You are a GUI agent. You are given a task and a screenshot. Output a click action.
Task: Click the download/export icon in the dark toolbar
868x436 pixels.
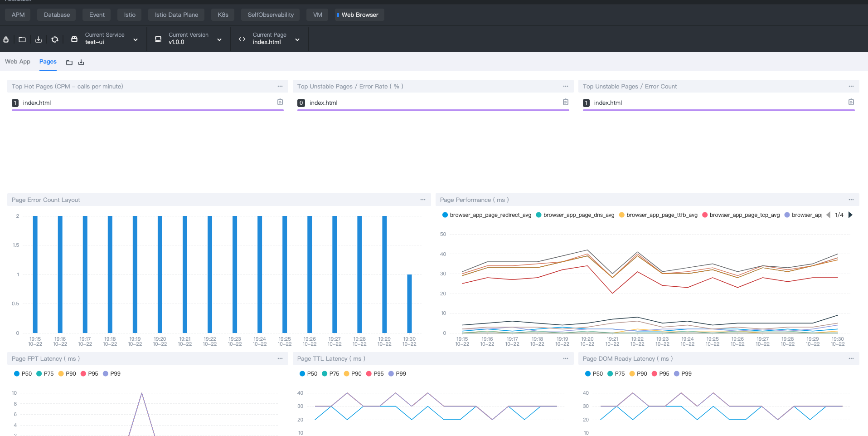39,39
